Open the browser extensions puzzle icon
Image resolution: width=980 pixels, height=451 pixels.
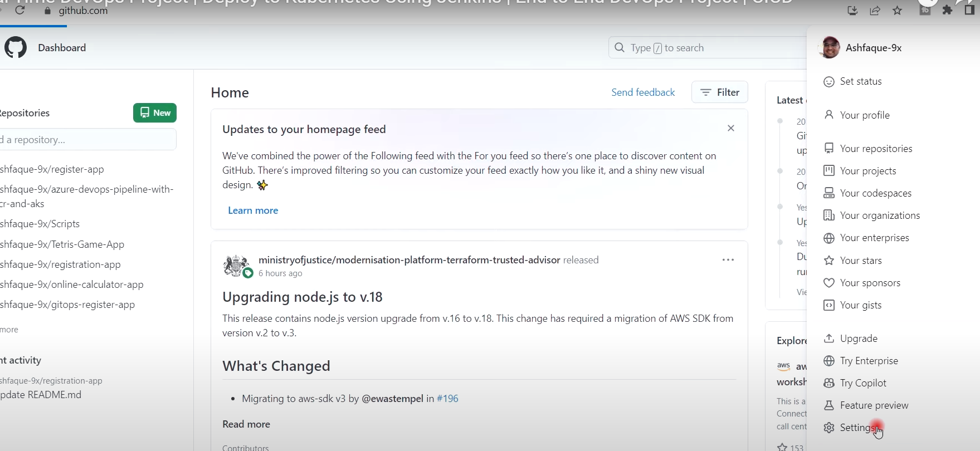[x=947, y=10]
